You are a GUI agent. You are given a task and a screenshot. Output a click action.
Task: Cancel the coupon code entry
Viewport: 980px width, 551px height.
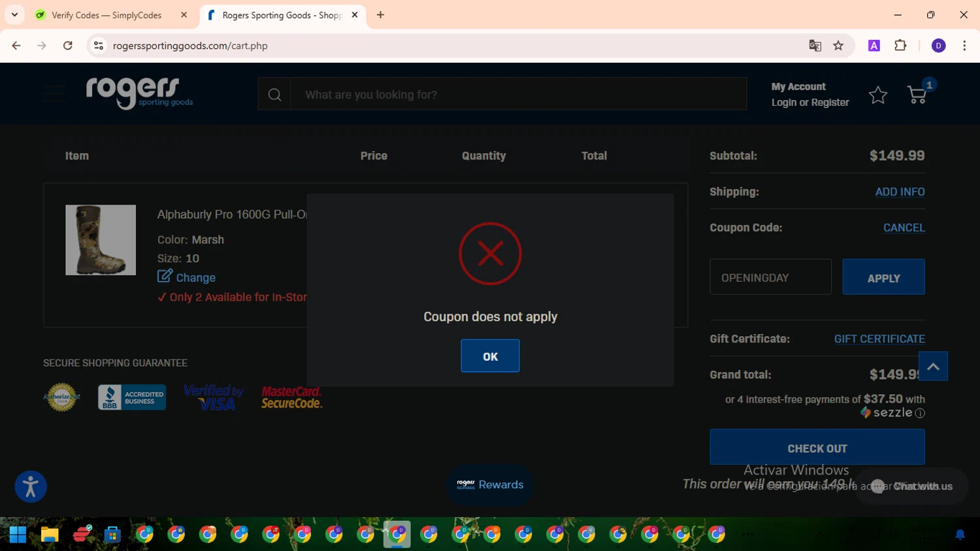pyautogui.click(x=904, y=227)
